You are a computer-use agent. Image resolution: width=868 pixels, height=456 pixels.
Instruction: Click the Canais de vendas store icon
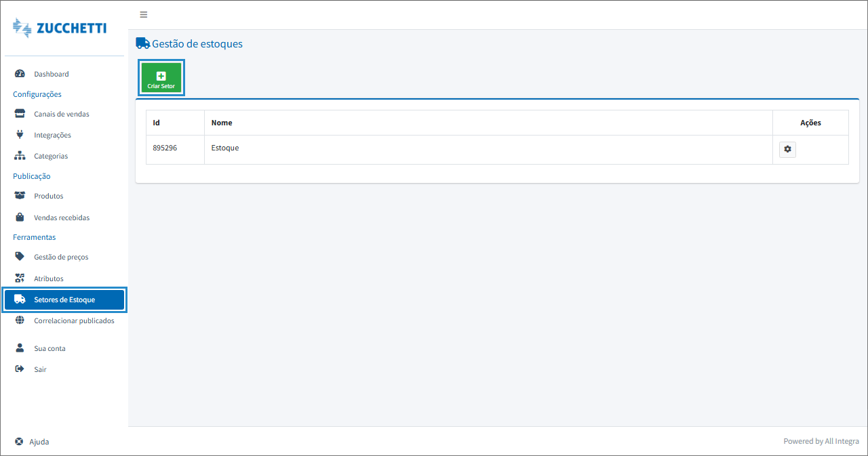(20, 114)
